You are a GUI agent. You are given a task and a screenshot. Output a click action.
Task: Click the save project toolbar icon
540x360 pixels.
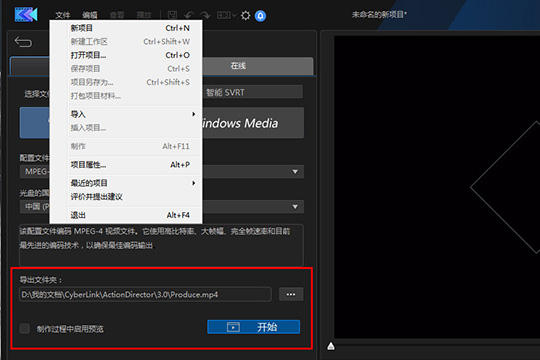[172, 15]
